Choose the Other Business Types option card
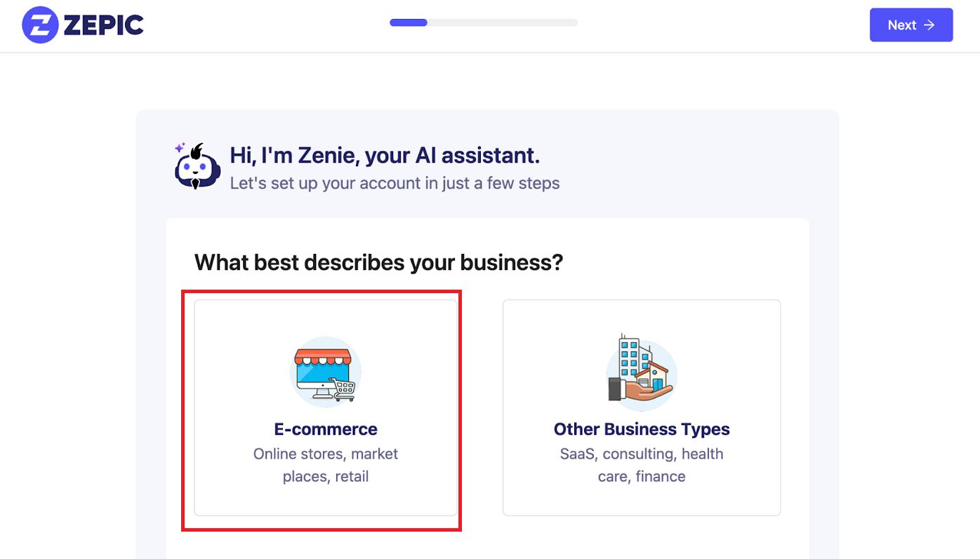This screenshot has height=559, width=980. tap(642, 408)
